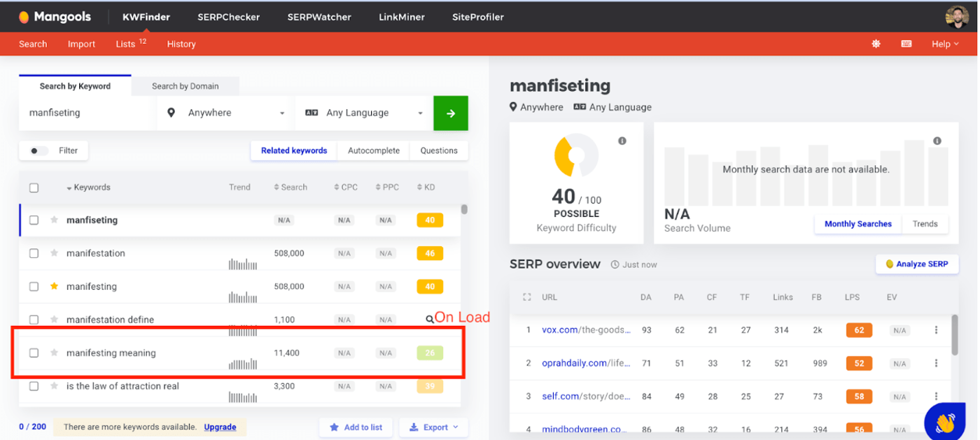This screenshot has width=980, height=440.
Task: Expand the Help menu
Action: pyautogui.click(x=945, y=44)
